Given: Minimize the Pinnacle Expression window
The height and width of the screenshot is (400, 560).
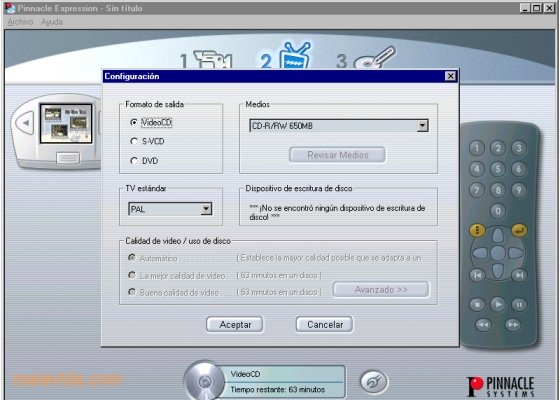Looking at the screenshot, I should pos(525,8).
